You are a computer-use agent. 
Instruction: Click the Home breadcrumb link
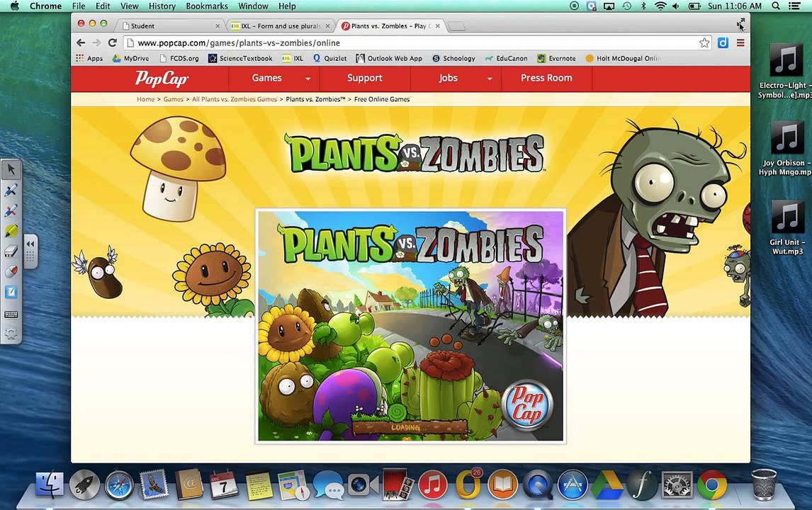(x=145, y=99)
